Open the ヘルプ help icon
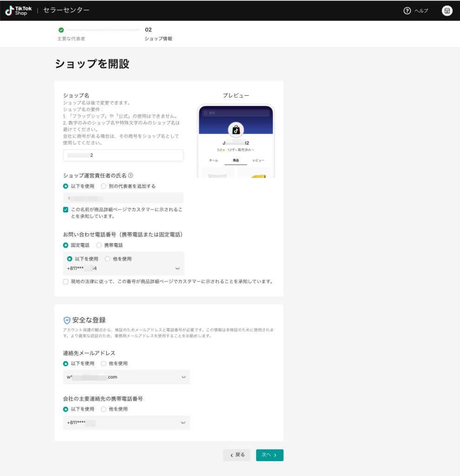 coord(407,11)
